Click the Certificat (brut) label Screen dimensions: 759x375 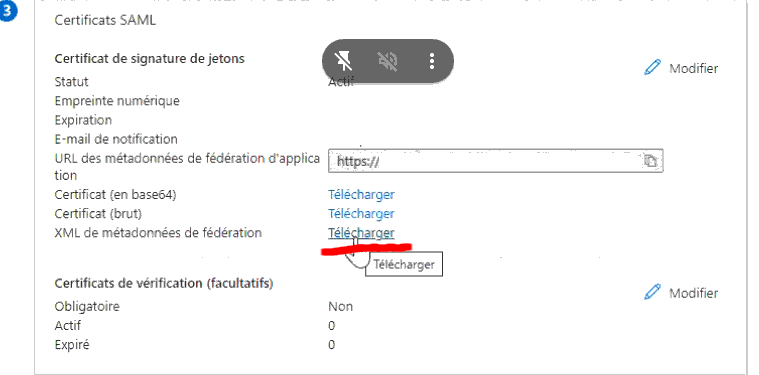click(x=98, y=213)
